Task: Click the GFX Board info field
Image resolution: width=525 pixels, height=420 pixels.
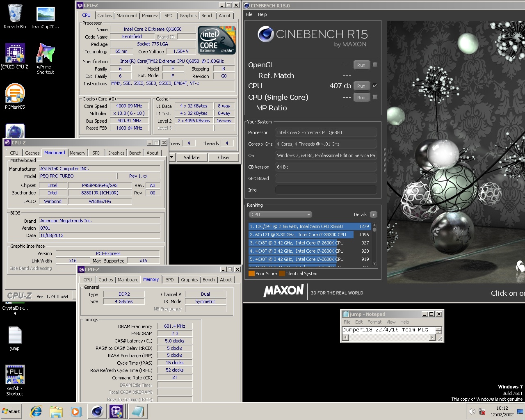Action: (326, 178)
